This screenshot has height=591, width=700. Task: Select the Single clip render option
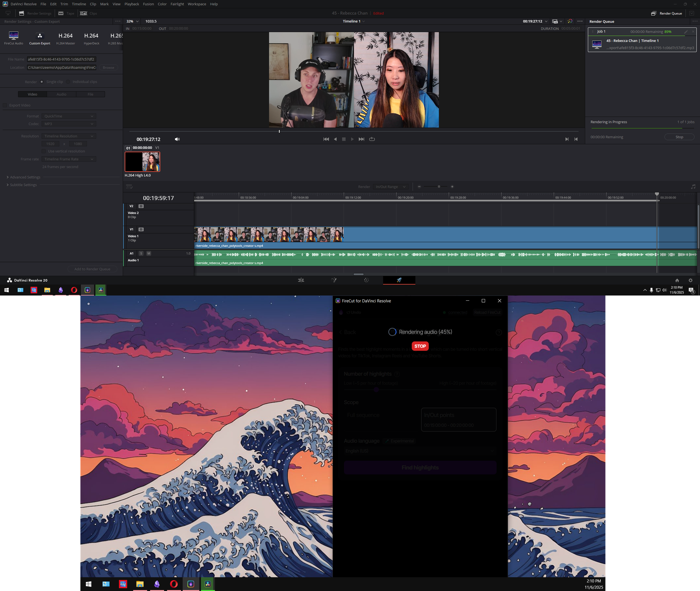click(42, 82)
